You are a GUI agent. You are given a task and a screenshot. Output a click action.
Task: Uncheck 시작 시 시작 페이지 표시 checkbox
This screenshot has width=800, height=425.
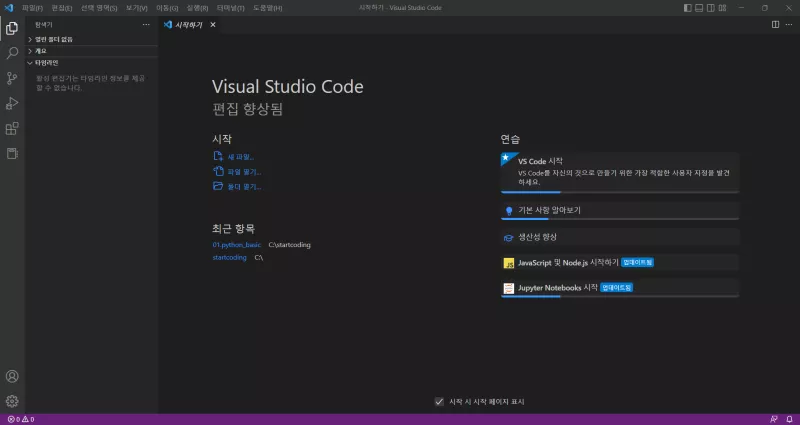point(439,402)
